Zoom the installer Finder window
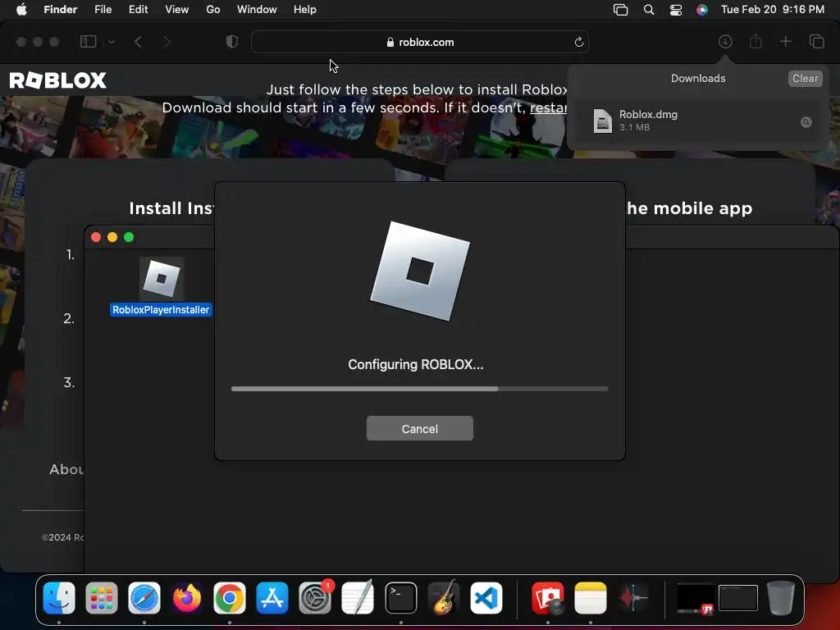 (129, 237)
